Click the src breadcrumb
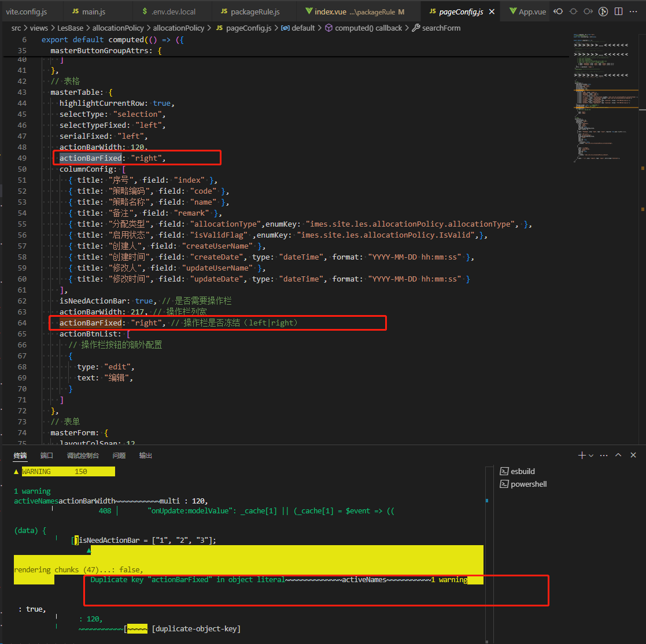 click(x=16, y=28)
